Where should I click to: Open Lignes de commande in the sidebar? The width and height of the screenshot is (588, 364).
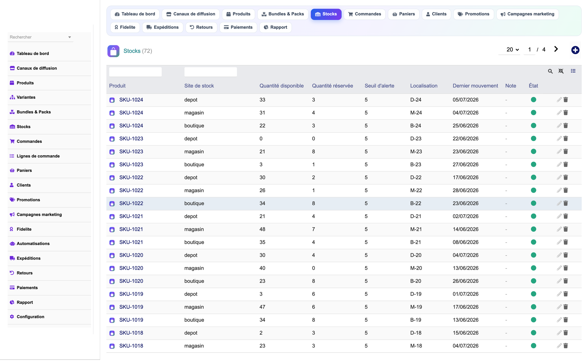pyautogui.click(x=49, y=156)
